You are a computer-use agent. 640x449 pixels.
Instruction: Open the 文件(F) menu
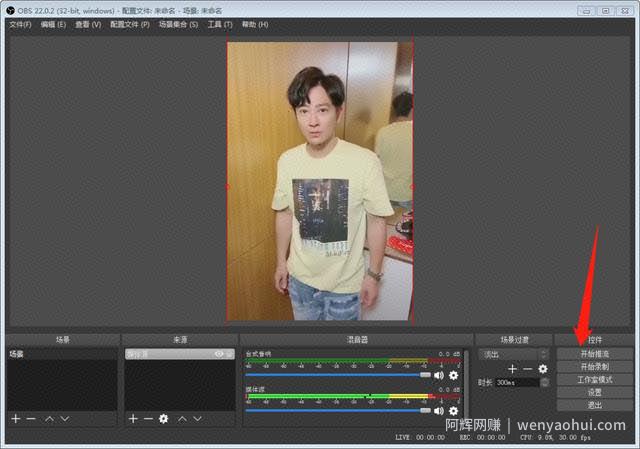point(20,24)
